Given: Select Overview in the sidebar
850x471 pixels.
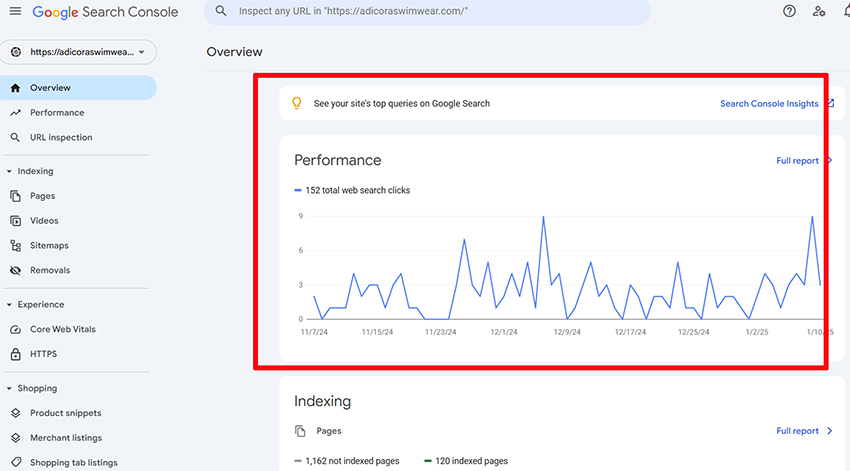Looking at the screenshot, I should click(78, 88).
